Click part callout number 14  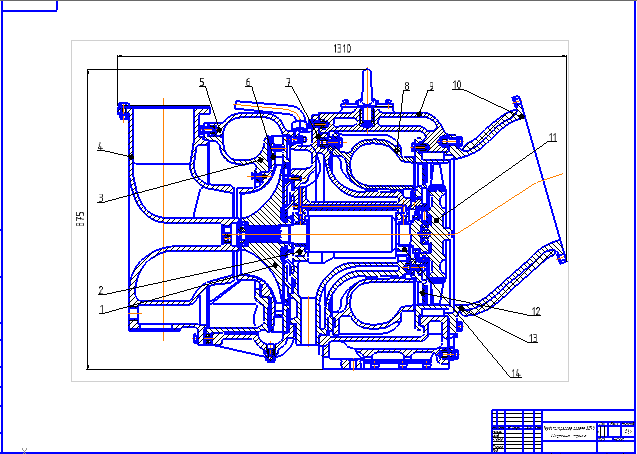(x=516, y=373)
